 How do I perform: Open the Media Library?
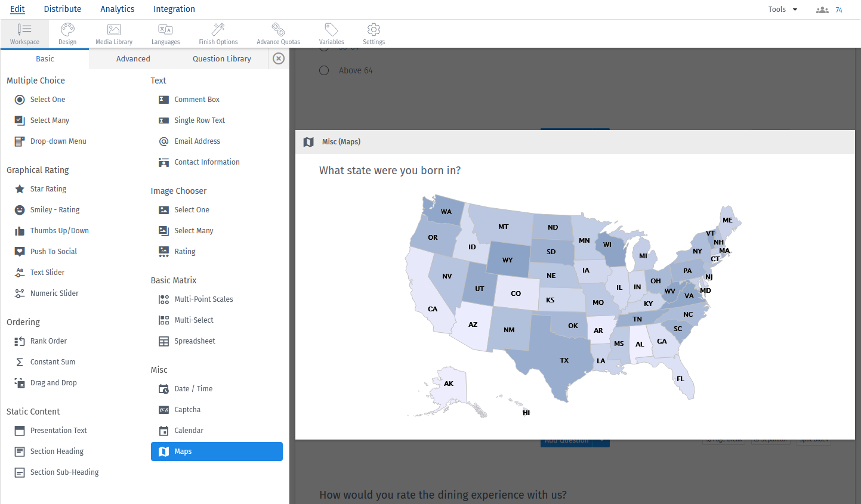point(113,33)
